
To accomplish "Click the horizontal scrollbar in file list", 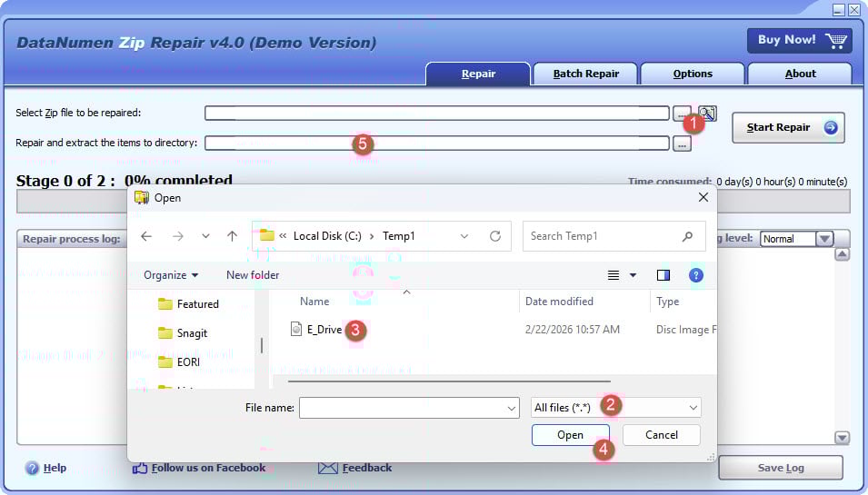I will click(x=449, y=381).
